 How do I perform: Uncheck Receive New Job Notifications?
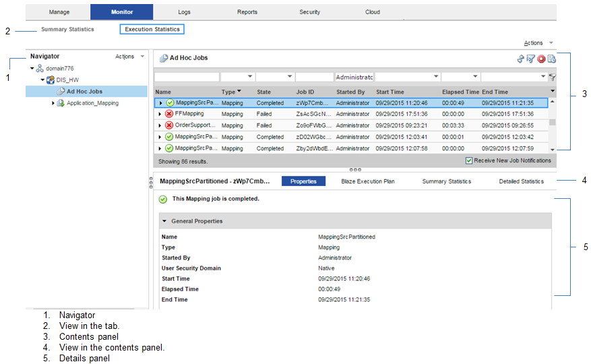(x=469, y=161)
